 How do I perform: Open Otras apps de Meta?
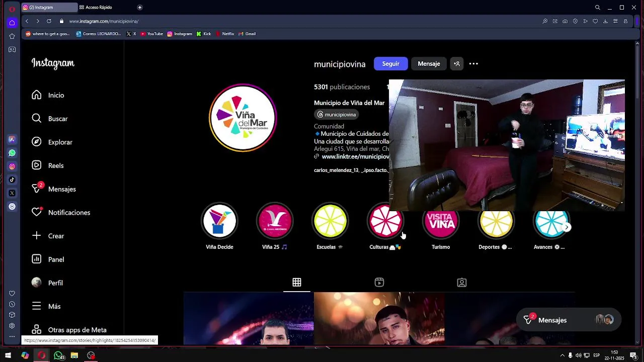point(69,330)
